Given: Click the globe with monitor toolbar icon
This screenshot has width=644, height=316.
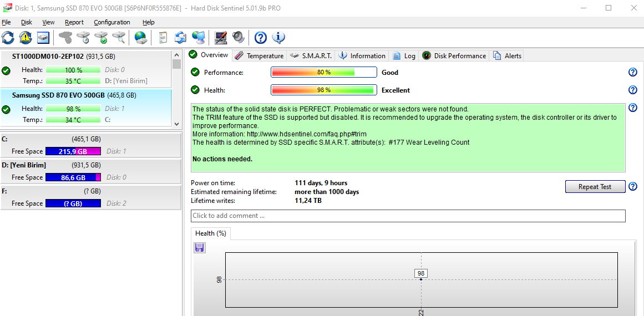Looking at the screenshot, I should pos(199,38).
